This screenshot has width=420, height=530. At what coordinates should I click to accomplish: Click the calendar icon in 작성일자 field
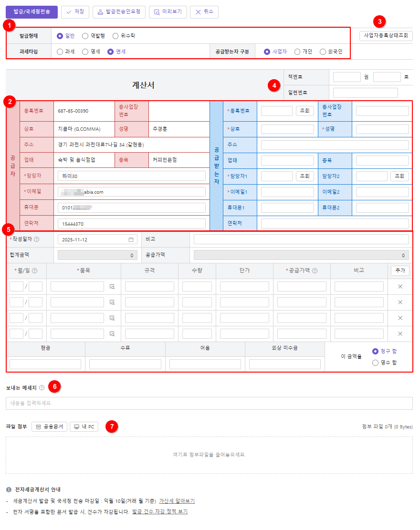point(131,239)
